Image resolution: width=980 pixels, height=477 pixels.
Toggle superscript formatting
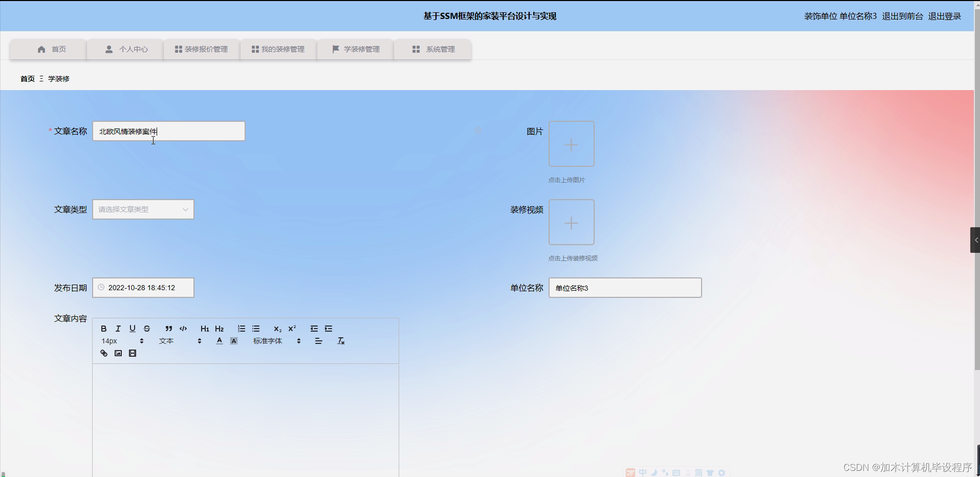[x=292, y=329]
